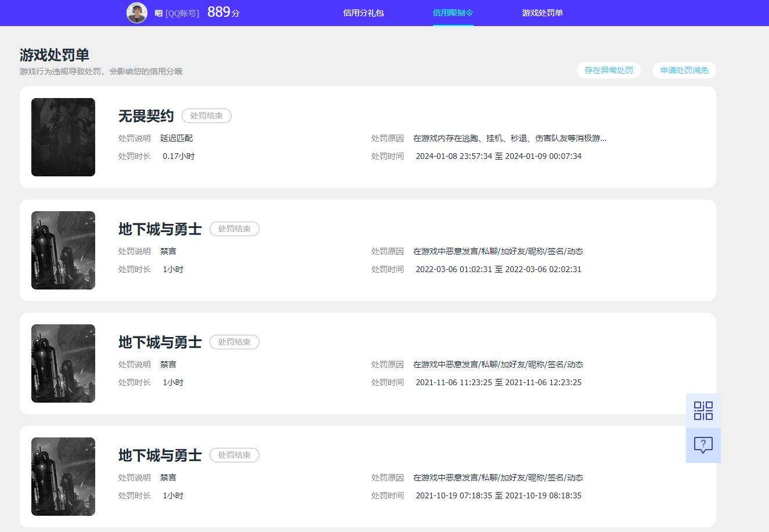Switch to 信用限制令 tab

click(x=453, y=13)
